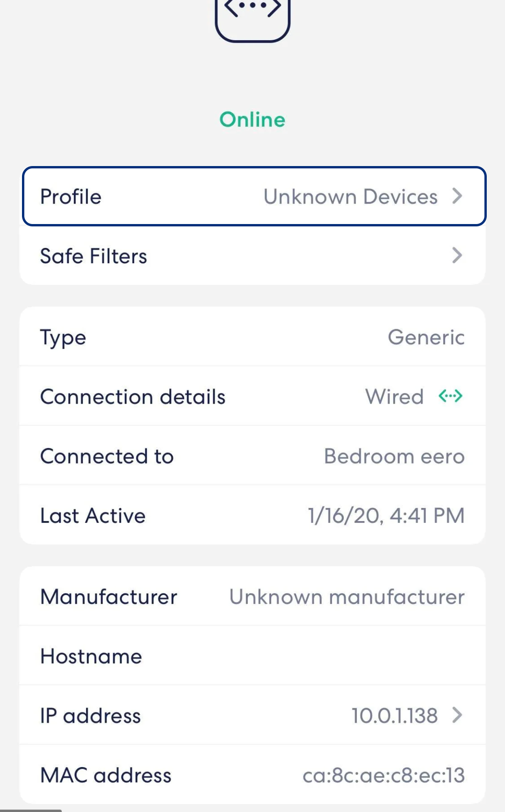Click the Wired connection label
The height and width of the screenshot is (812, 505).
(x=395, y=396)
